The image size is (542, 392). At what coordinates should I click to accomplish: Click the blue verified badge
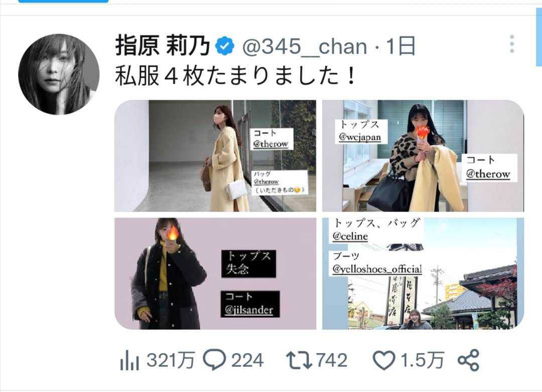(225, 46)
